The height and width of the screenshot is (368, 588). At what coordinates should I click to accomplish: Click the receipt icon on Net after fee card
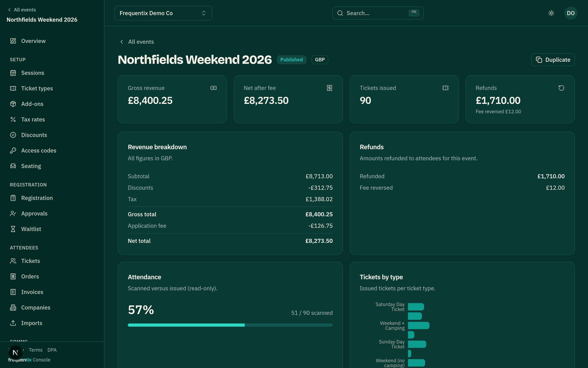[x=330, y=88]
